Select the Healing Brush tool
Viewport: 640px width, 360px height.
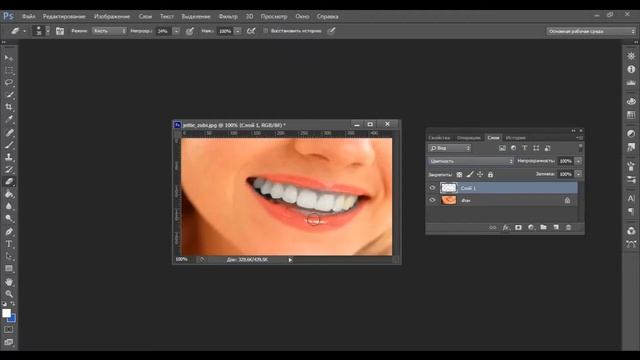(9, 133)
